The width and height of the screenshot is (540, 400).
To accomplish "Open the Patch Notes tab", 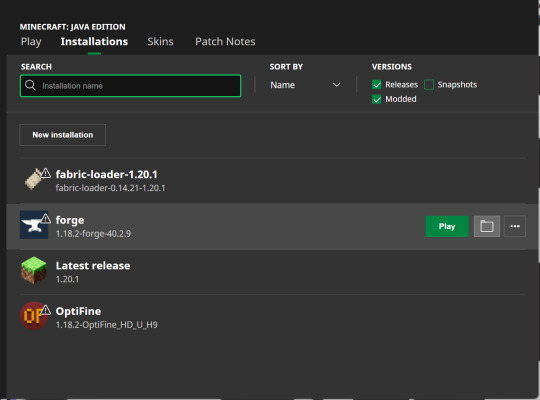I will [225, 42].
